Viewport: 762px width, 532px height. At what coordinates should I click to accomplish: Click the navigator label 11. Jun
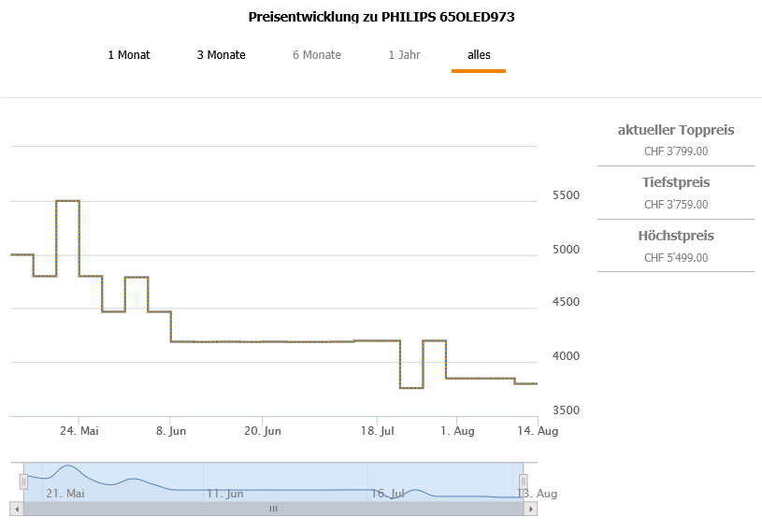(x=225, y=494)
